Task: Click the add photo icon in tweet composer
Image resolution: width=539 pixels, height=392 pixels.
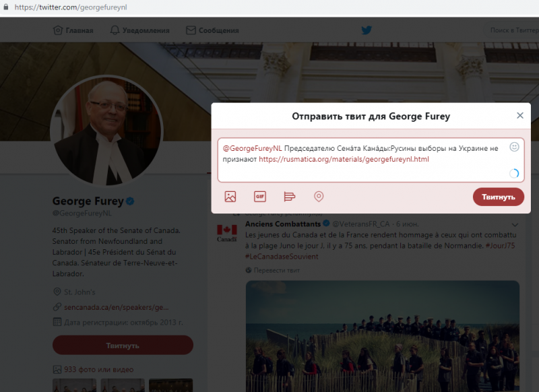Action: (x=230, y=197)
